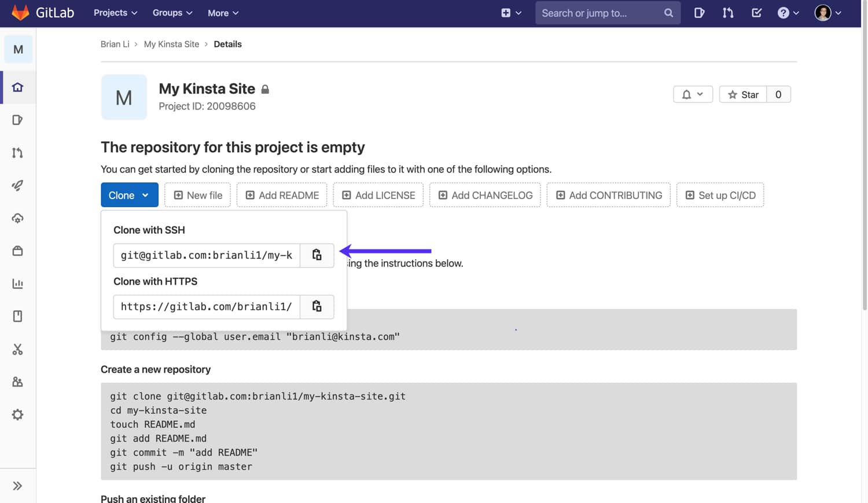This screenshot has width=868, height=503.
Task: Click inside the search bar field
Action: [x=602, y=12]
